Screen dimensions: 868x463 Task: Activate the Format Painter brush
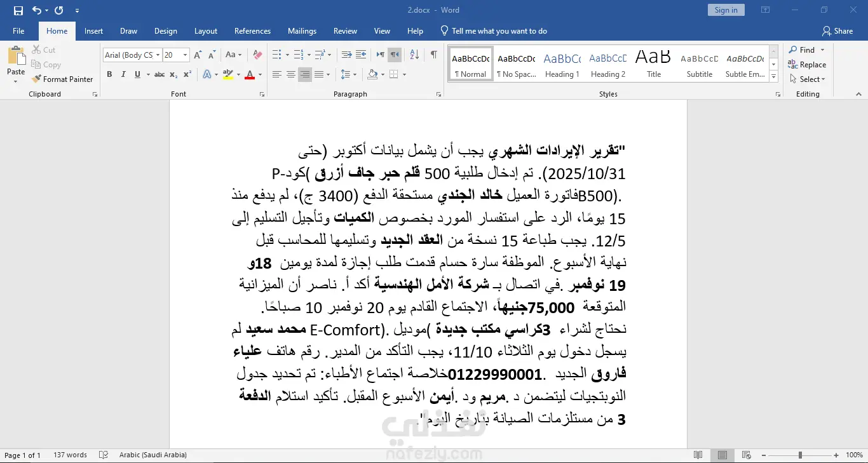click(62, 79)
